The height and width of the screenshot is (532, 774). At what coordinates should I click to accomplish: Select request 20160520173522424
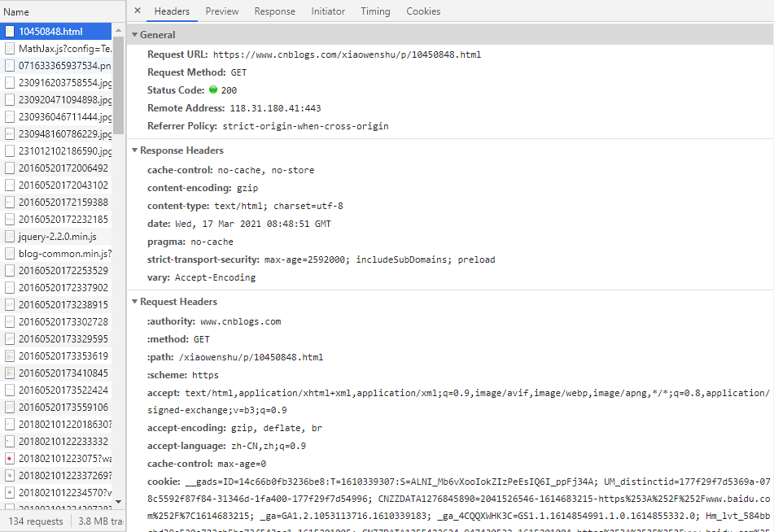coord(56,390)
